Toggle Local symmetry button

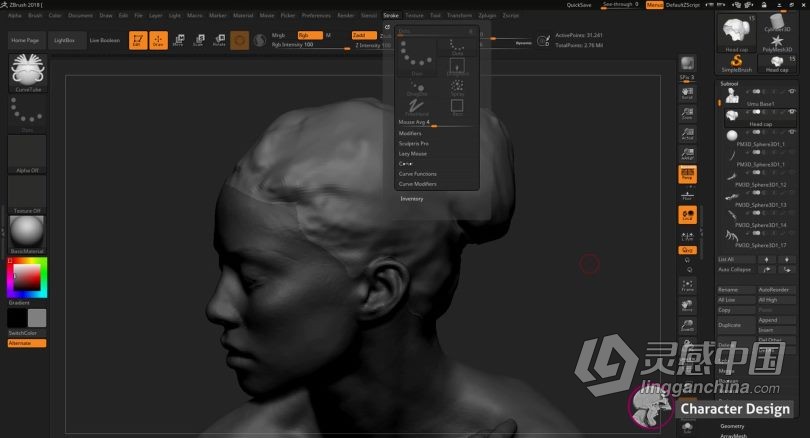coord(687,215)
